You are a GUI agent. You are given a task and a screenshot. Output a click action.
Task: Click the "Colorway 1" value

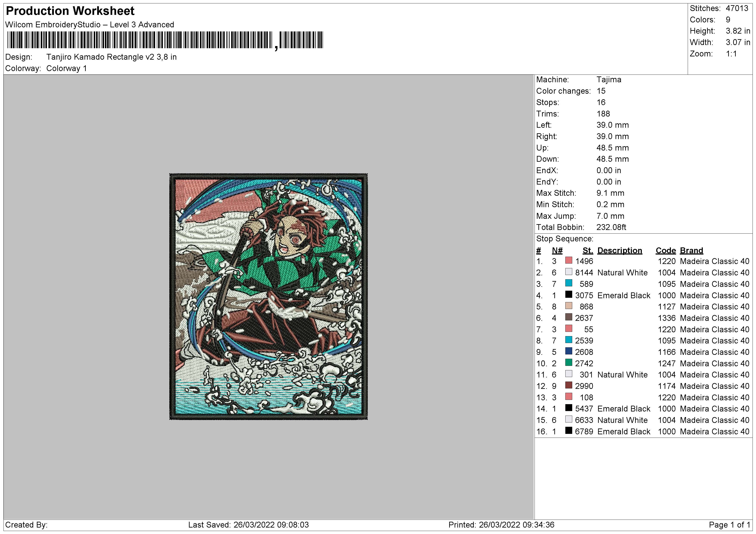coord(67,68)
